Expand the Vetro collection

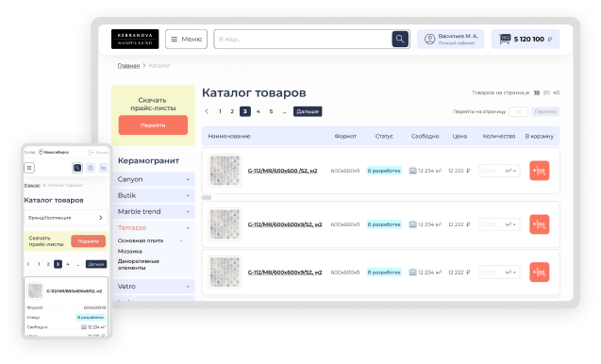[154, 287]
